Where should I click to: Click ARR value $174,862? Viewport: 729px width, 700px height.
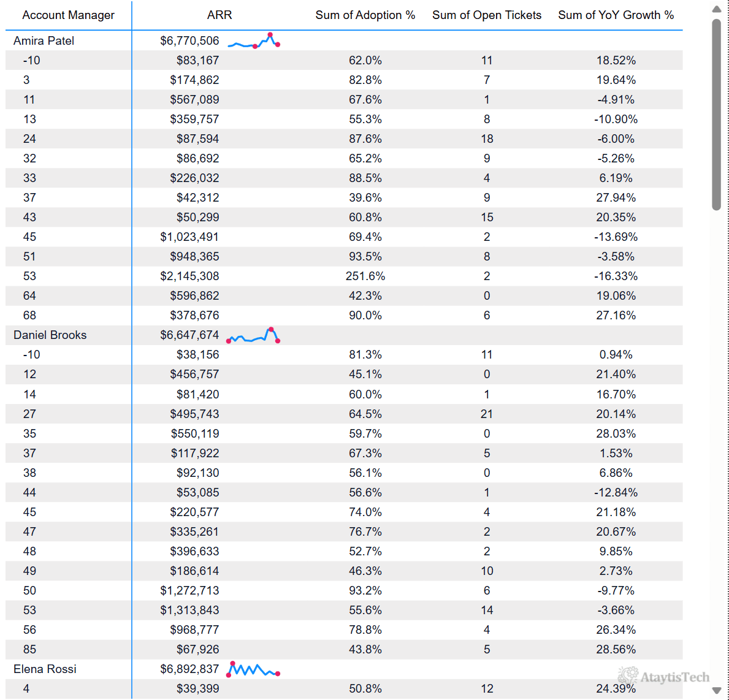coord(194,80)
